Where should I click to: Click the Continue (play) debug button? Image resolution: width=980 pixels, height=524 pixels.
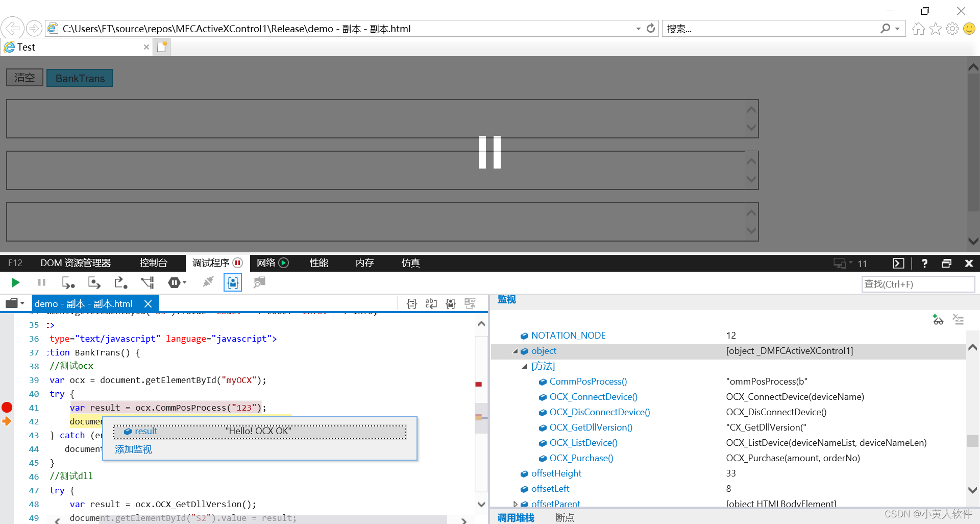coord(16,282)
